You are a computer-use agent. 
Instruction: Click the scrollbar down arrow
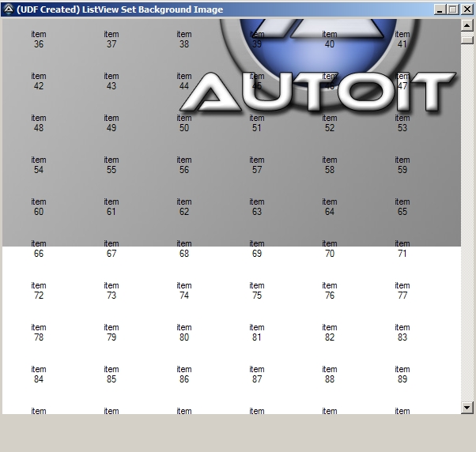(467, 407)
